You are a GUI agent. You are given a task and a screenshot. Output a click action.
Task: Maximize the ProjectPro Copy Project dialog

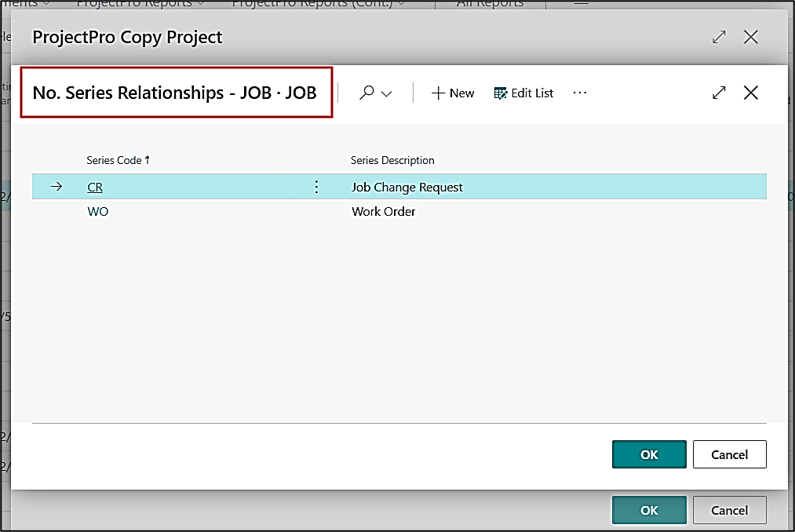tap(719, 37)
